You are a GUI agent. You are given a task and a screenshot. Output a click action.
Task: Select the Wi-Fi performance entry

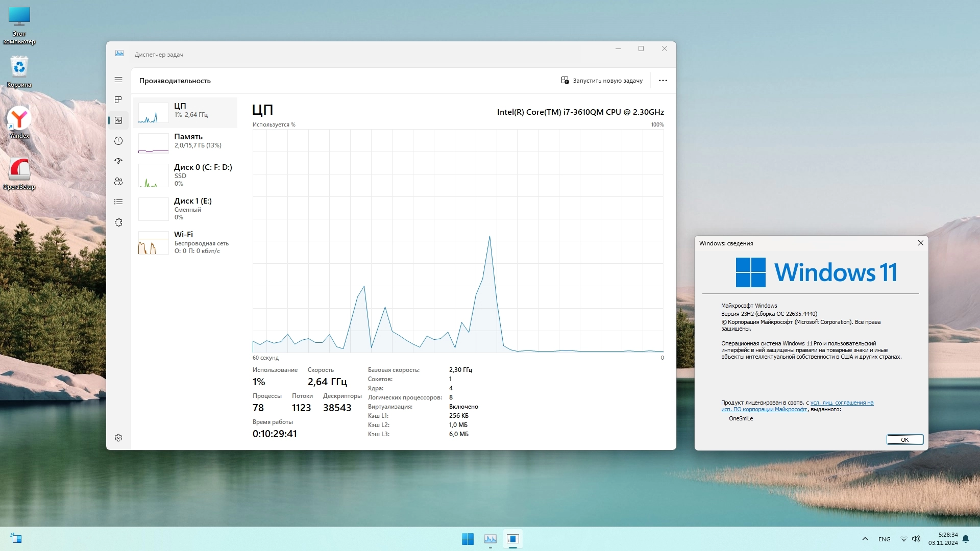pos(186,242)
